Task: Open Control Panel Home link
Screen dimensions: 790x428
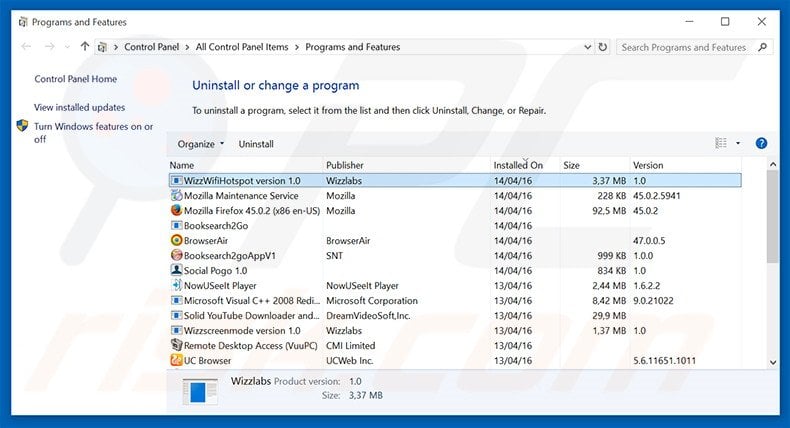Action: (x=76, y=79)
